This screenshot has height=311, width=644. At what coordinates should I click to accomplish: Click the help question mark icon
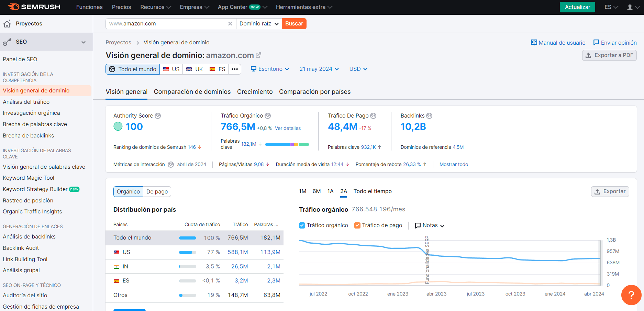point(631,295)
